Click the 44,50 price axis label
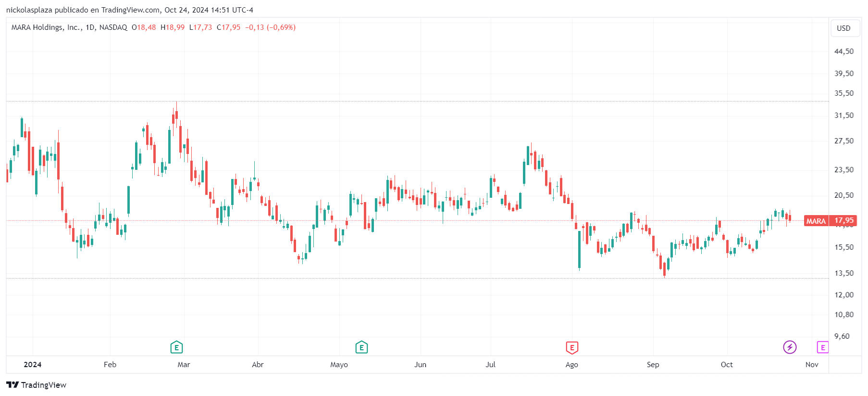This screenshot has width=868, height=396. (844, 51)
